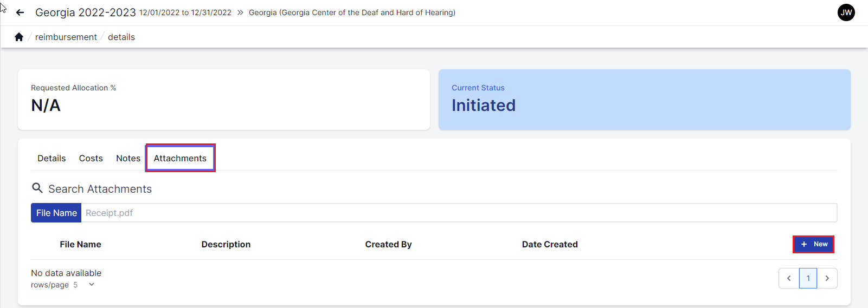The height and width of the screenshot is (308, 868).
Task: Open the JW user avatar menu
Action: pos(846,12)
